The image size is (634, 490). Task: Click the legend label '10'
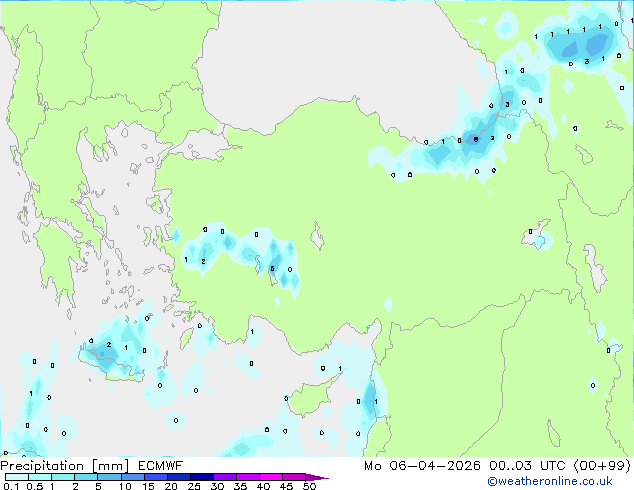tap(125, 486)
